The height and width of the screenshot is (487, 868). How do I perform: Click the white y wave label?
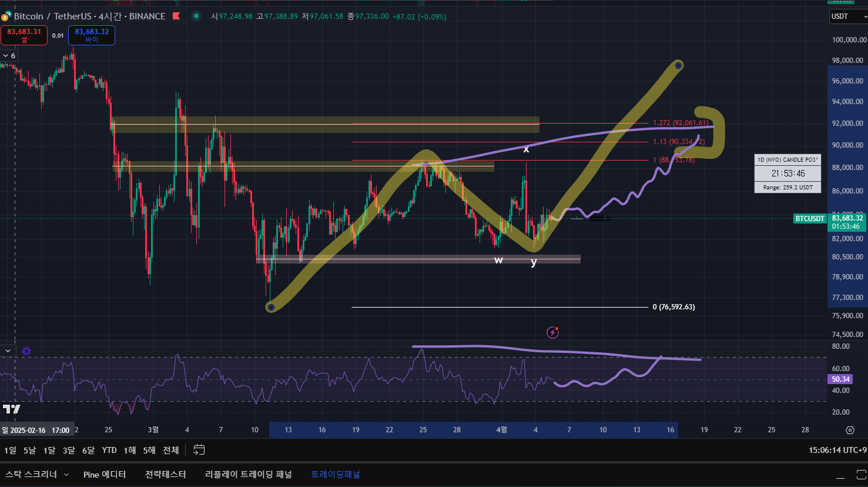pyautogui.click(x=534, y=262)
